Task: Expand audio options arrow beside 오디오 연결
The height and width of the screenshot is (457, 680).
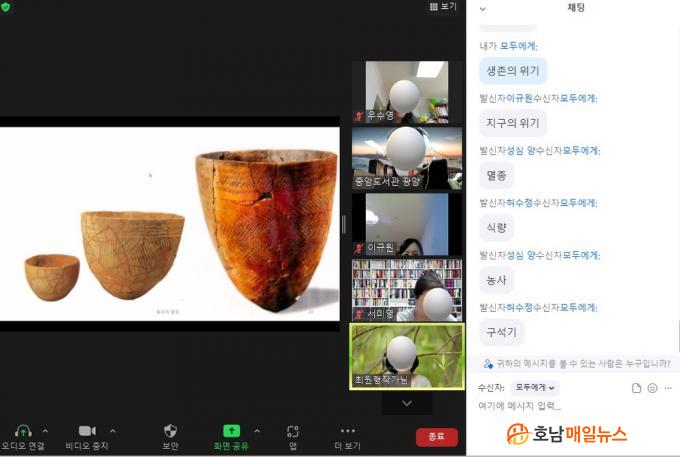Action: pos(45,431)
